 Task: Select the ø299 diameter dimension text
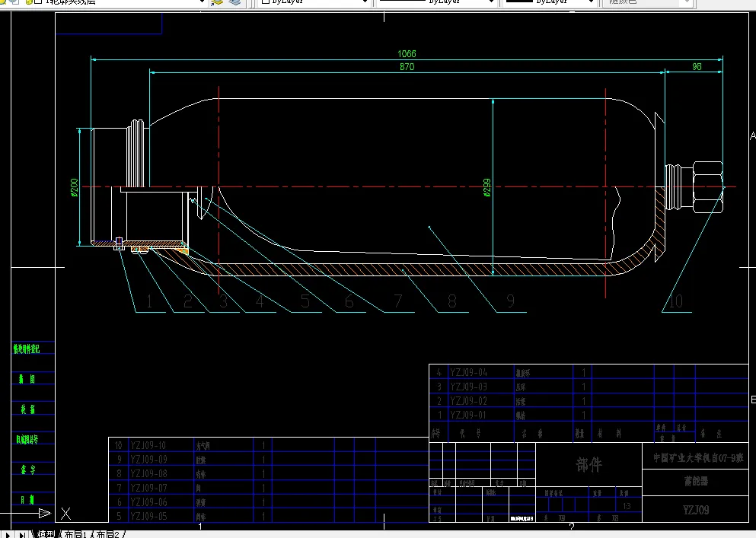(487, 187)
